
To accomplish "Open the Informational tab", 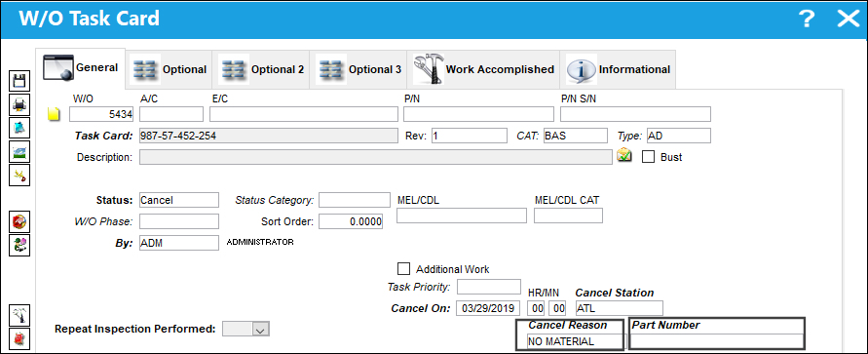I will 619,70.
